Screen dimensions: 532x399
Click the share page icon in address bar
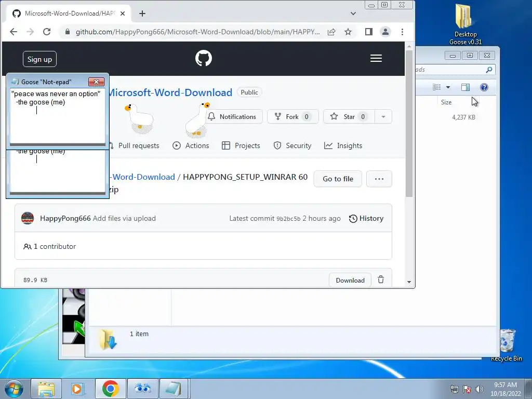(331, 32)
